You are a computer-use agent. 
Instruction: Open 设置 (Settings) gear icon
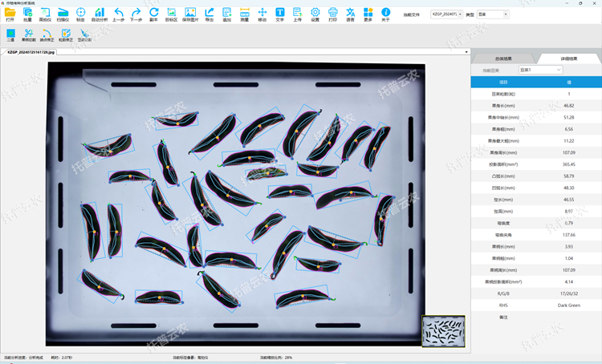[315, 14]
